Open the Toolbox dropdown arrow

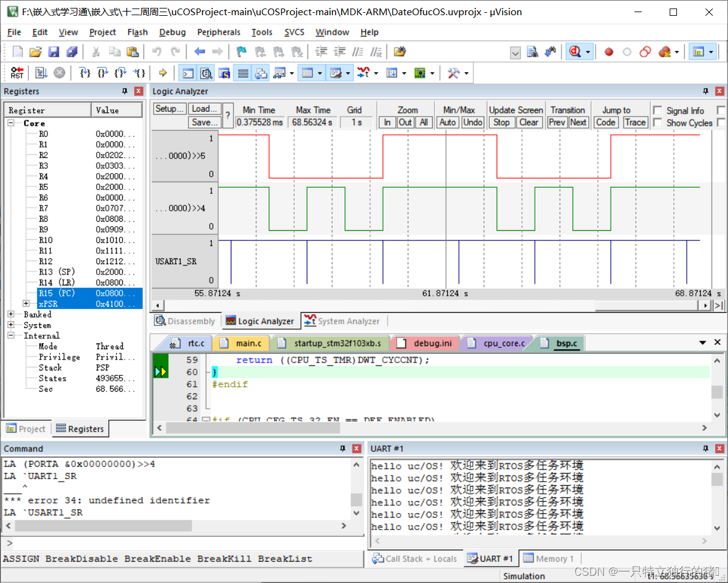pyautogui.click(x=466, y=73)
